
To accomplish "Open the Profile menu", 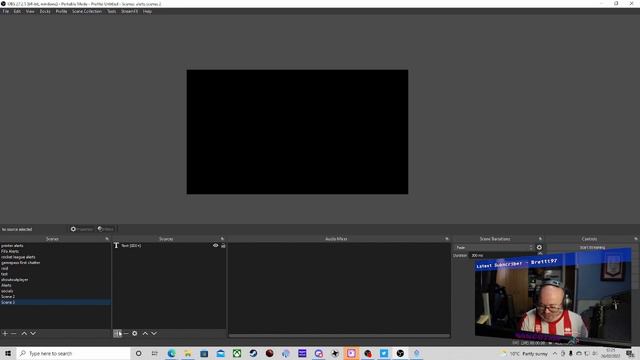I will point(61,11).
